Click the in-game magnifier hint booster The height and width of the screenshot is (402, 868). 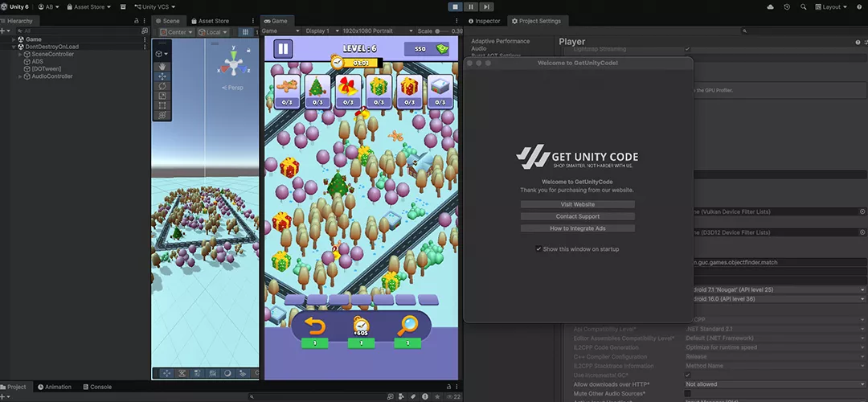(407, 325)
